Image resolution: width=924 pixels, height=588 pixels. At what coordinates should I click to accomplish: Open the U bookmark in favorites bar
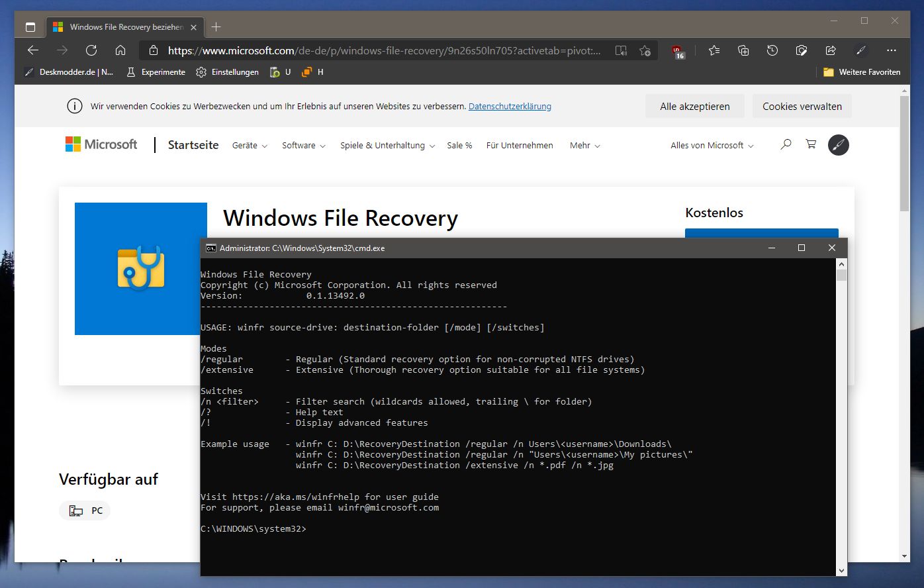click(280, 72)
